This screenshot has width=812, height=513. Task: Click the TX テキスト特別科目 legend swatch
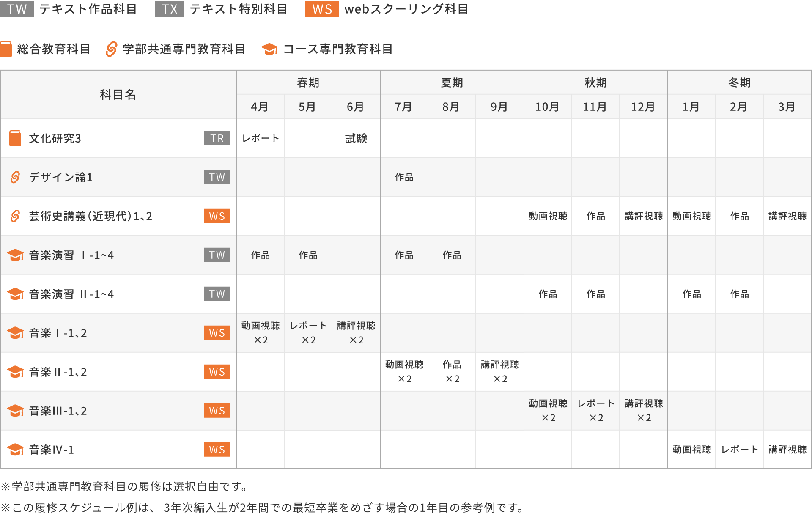(x=169, y=9)
